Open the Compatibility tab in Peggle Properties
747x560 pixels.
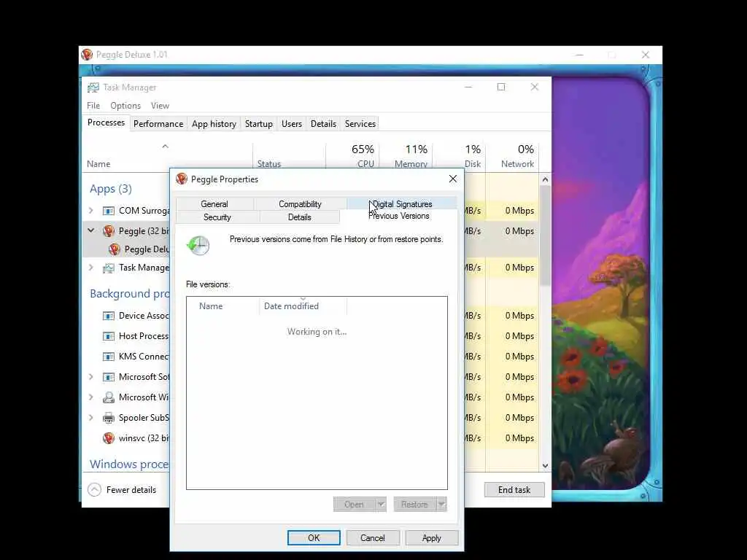[x=300, y=204]
